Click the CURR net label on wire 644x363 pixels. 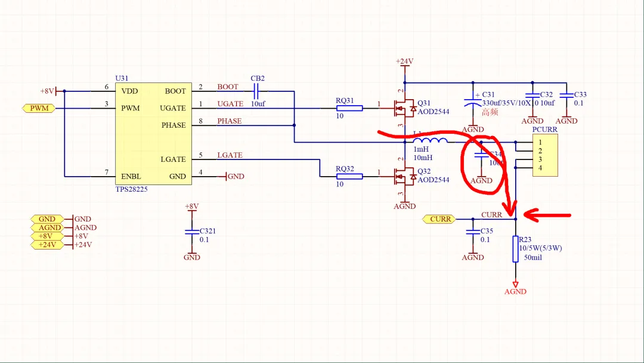pyautogui.click(x=491, y=215)
